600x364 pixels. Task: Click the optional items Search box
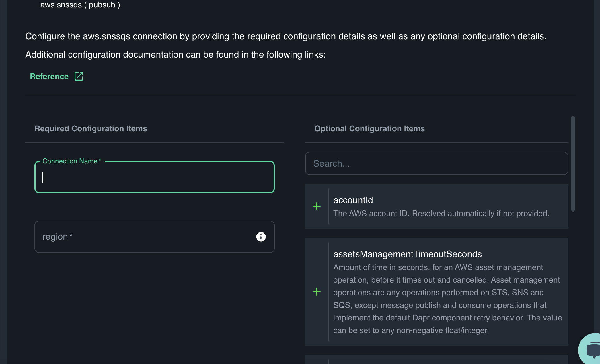pos(436,163)
